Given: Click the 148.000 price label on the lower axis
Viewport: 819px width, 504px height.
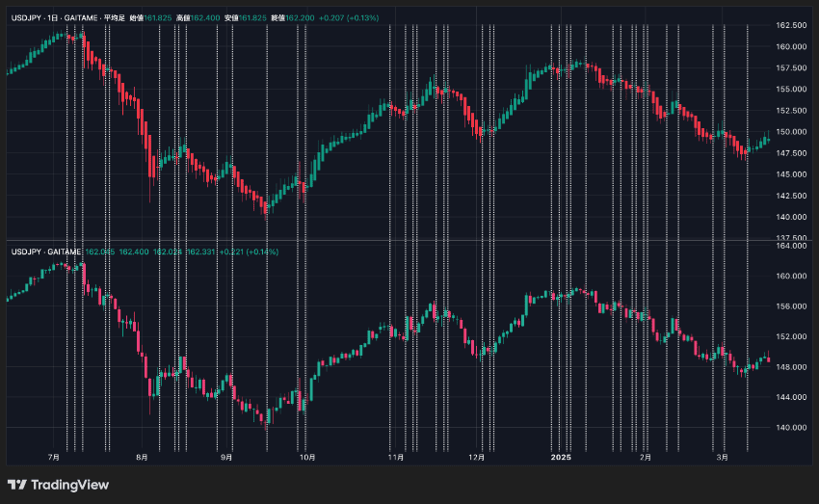Looking at the screenshot, I should pyautogui.click(x=791, y=366).
